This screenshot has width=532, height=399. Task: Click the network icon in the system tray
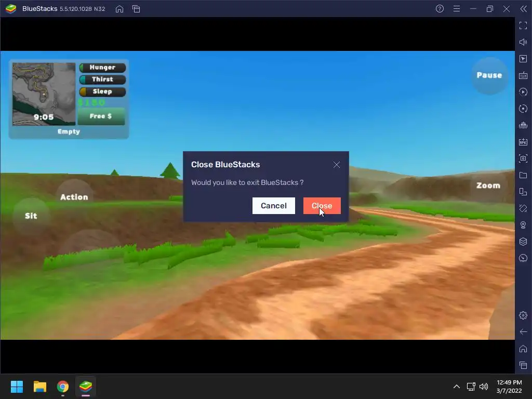471,387
